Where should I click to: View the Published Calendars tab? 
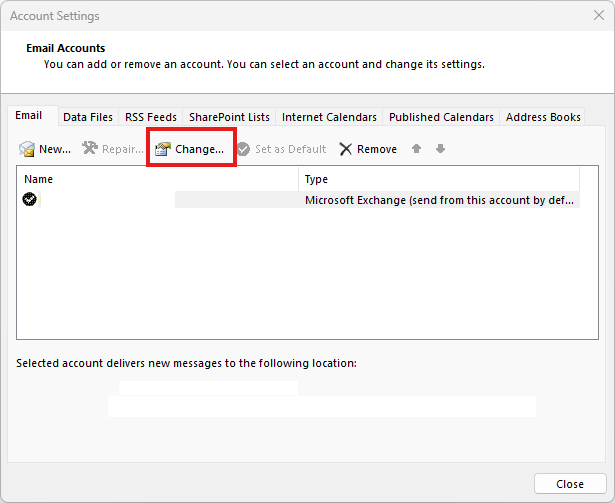pos(441,117)
